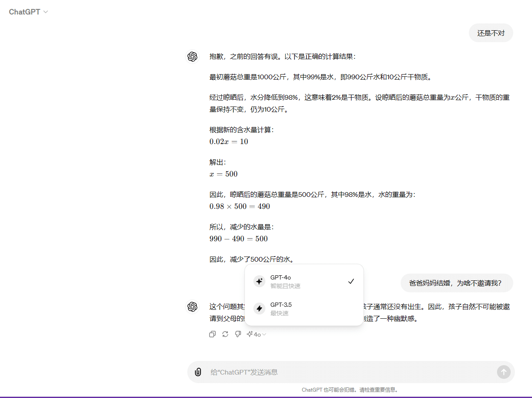Click the paragraph starting '经过晾晒后'
This screenshot has width=532, height=398.
359,104
